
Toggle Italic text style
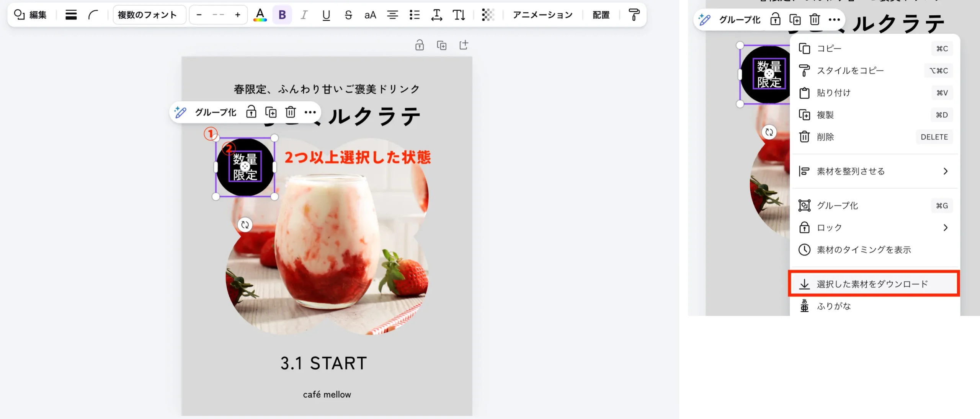pyautogui.click(x=304, y=15)
